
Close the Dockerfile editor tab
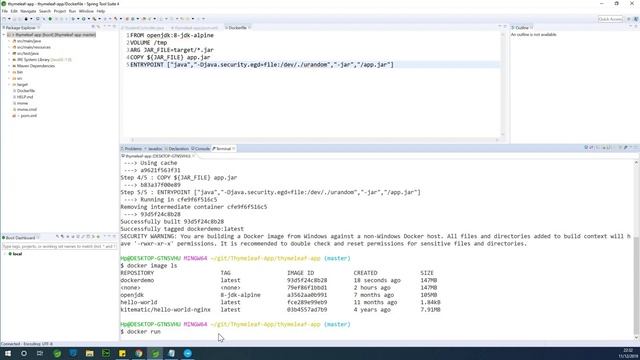click(249, 28)
